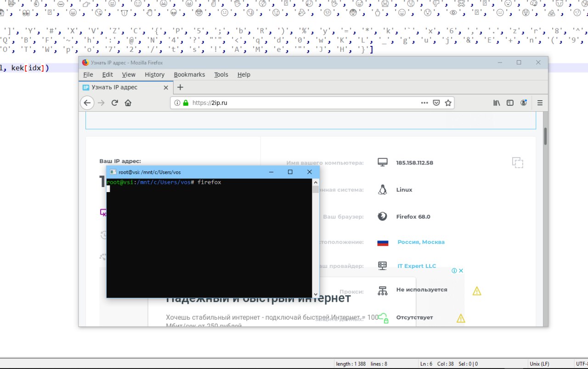Viewport: 588px width, 369px height.
Task: Open the File menu in Firefox
Action: click(88, 74)
